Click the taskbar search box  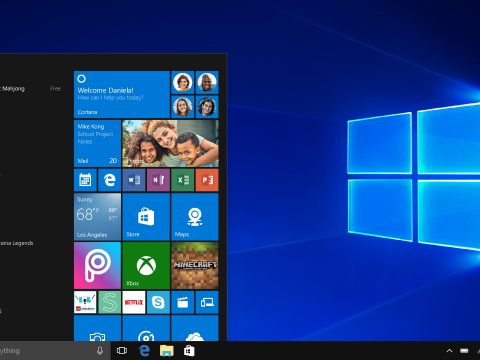click(55, 351)
